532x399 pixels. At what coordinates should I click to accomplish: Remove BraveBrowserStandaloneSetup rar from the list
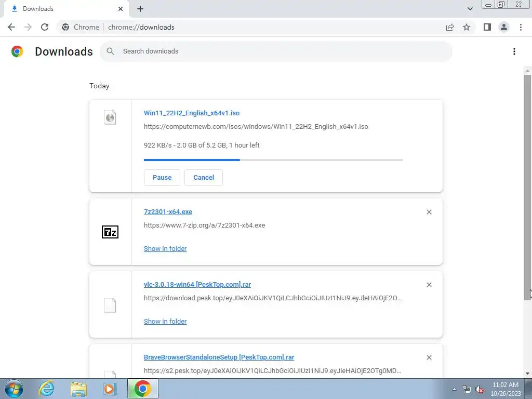tap(429, 357)
